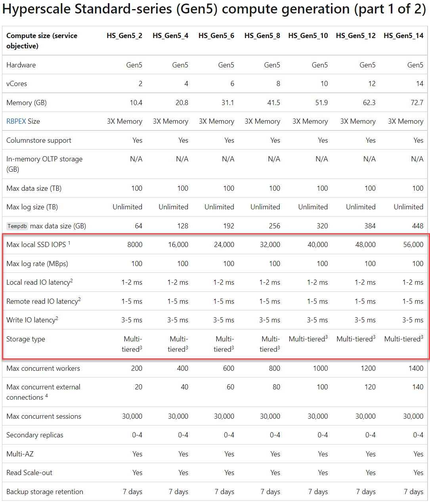
Task: Click the Max concurrent external connections label
Action: (x=43, y=392)
